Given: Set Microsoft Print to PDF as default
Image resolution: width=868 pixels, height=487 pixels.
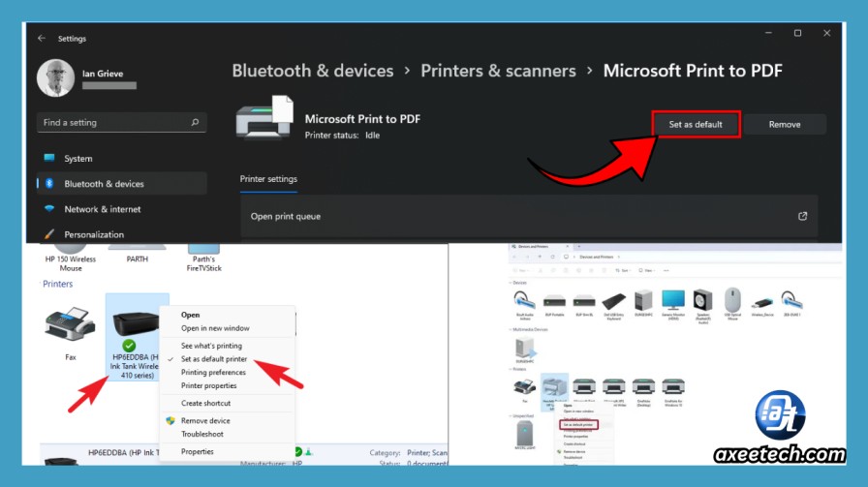Looking at the screenshot, I should (x=696, y=125).
